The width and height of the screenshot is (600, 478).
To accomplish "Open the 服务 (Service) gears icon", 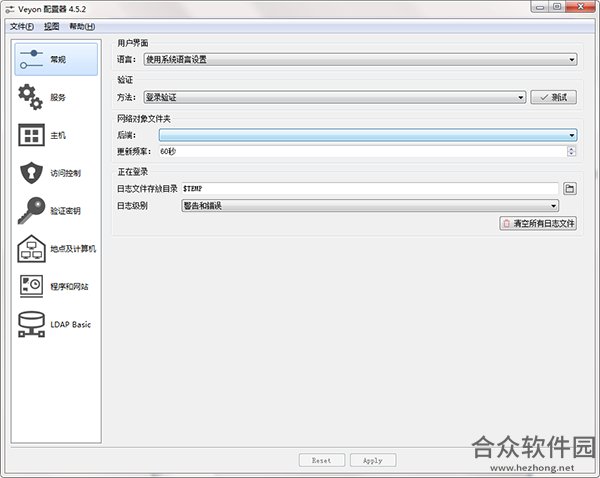I will (x=31, y=97).
